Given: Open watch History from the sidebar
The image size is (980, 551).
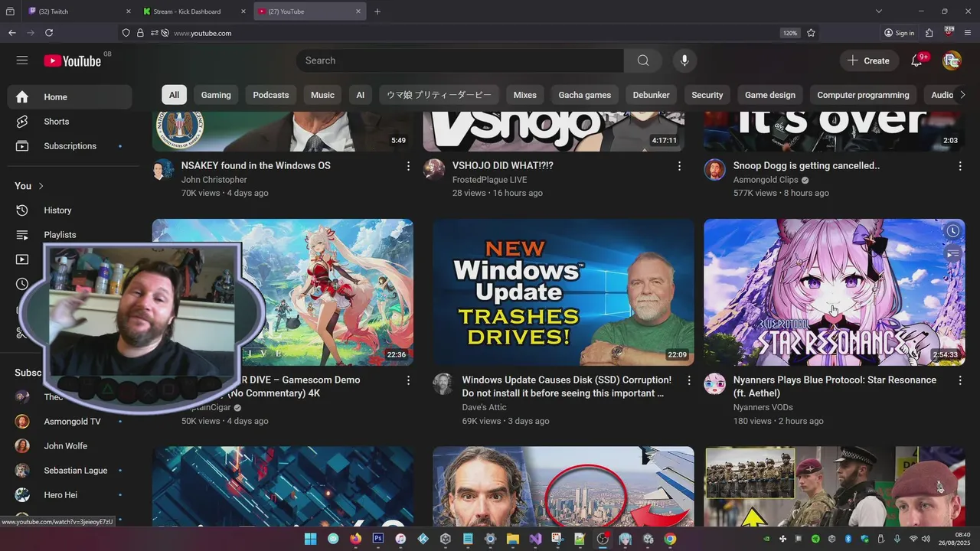Looking at the screenshot, I should tap(70, 210).
